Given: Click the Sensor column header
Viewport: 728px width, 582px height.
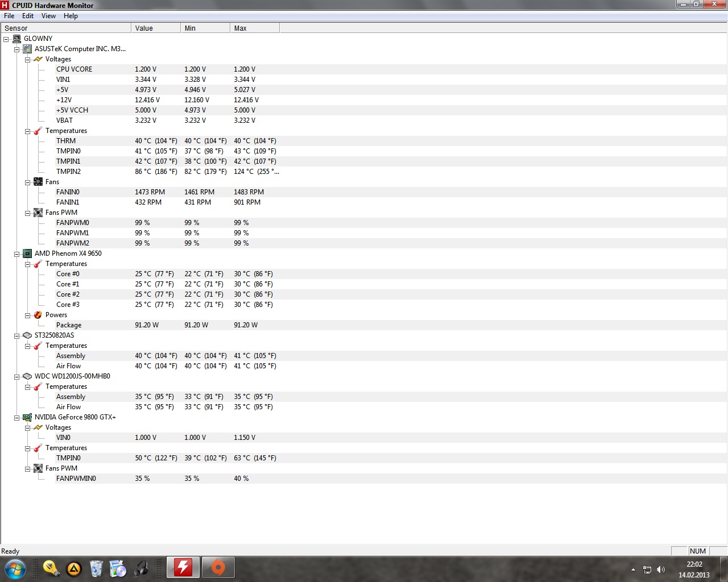Looking at the screenshot, I should point(66,28).
